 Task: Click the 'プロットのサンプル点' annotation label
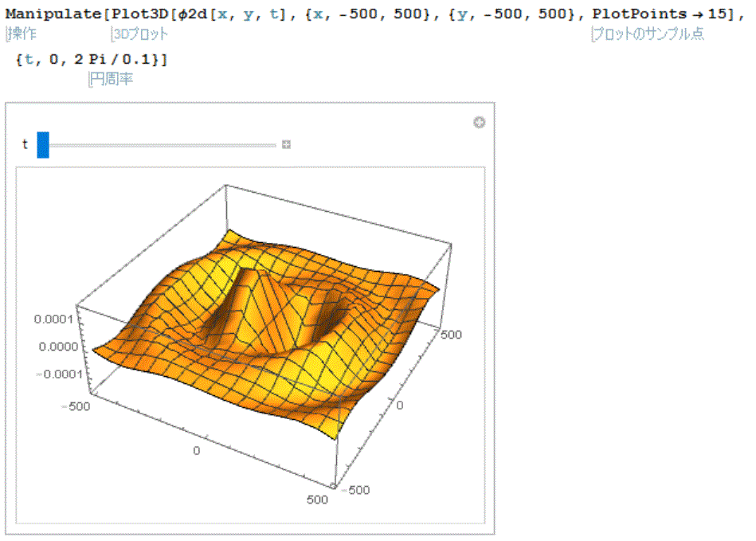(648, 33)
